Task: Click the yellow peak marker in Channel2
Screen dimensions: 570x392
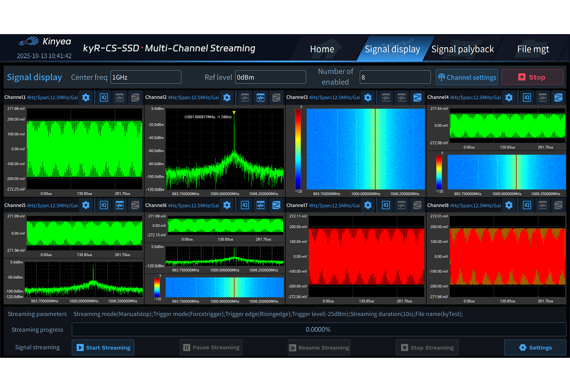Action: (x=234, y=113)
